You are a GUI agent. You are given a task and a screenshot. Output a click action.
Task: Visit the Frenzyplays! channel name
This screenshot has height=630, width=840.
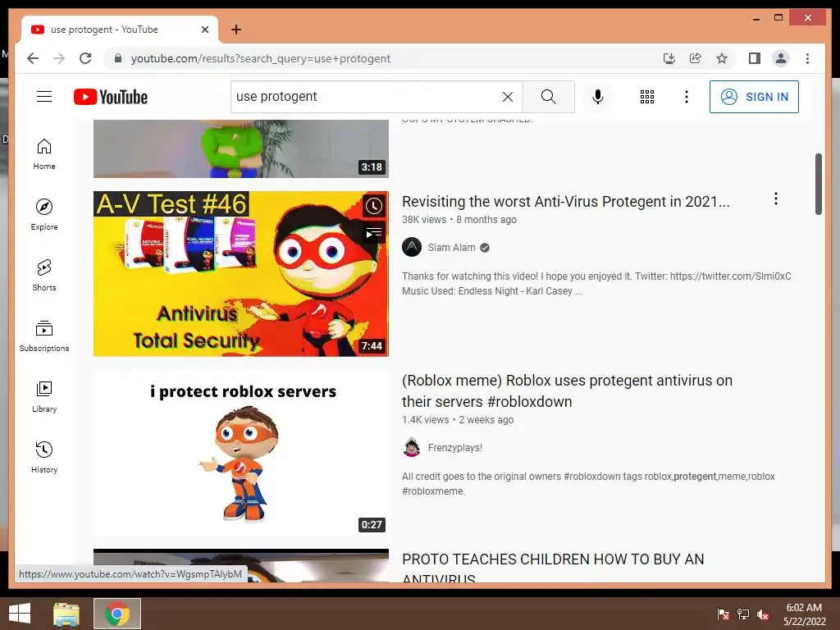pyautogui.click(x=454, y=448)
